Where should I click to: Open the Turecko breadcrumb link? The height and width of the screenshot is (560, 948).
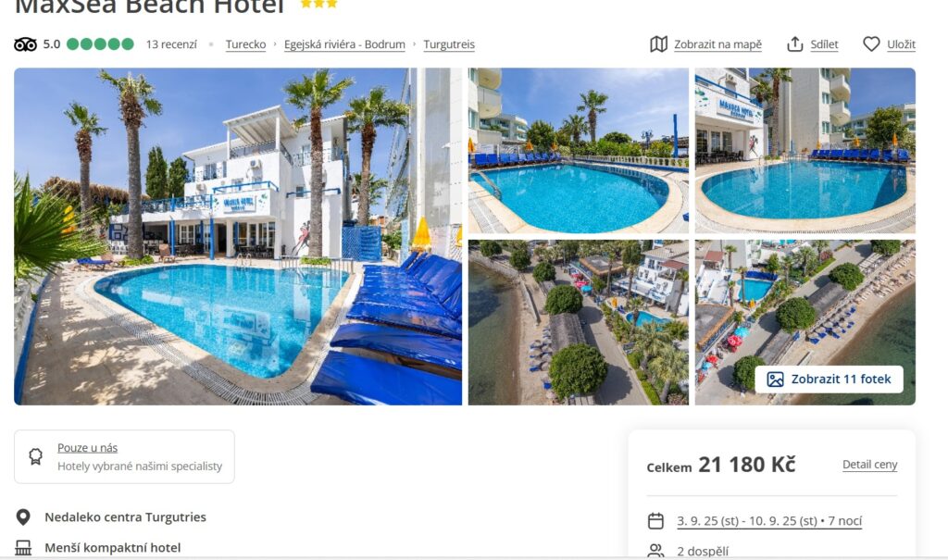245,44
